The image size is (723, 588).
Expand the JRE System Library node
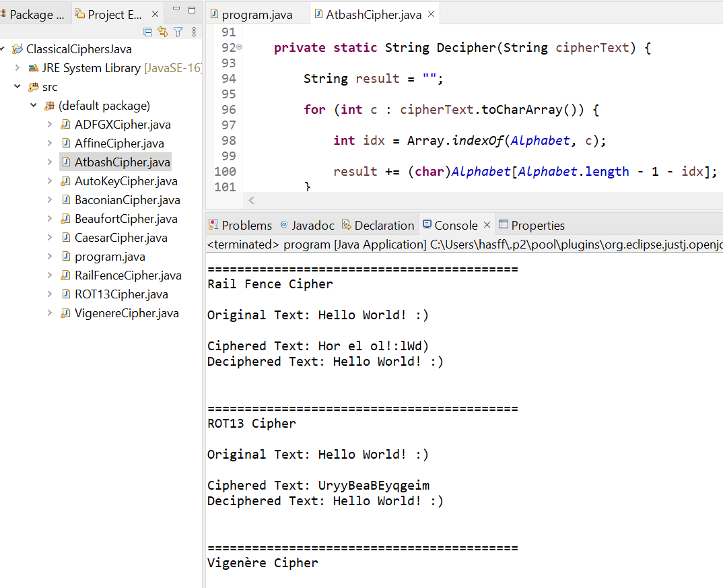click(18, 67)
